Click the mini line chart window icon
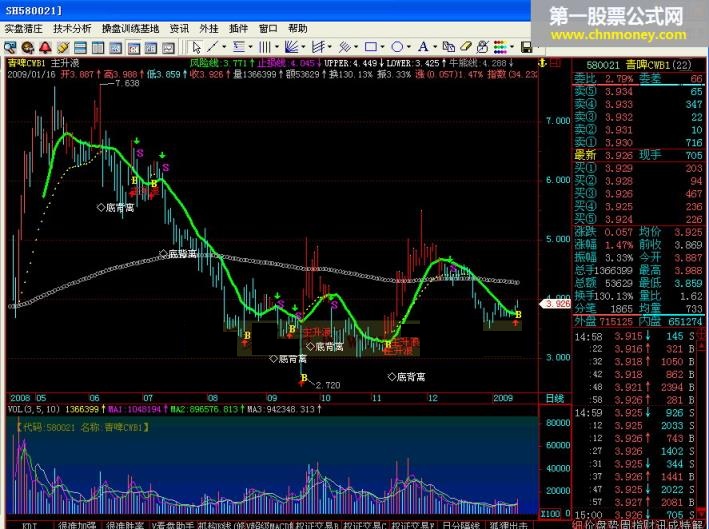Screen dimensions: 709x529 point(168,47)
